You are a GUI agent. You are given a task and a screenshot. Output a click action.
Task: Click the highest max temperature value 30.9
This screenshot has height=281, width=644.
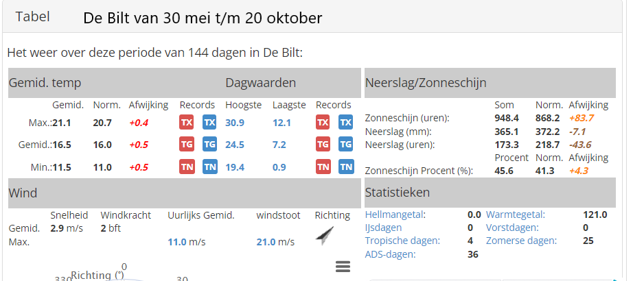pos(236,123)
